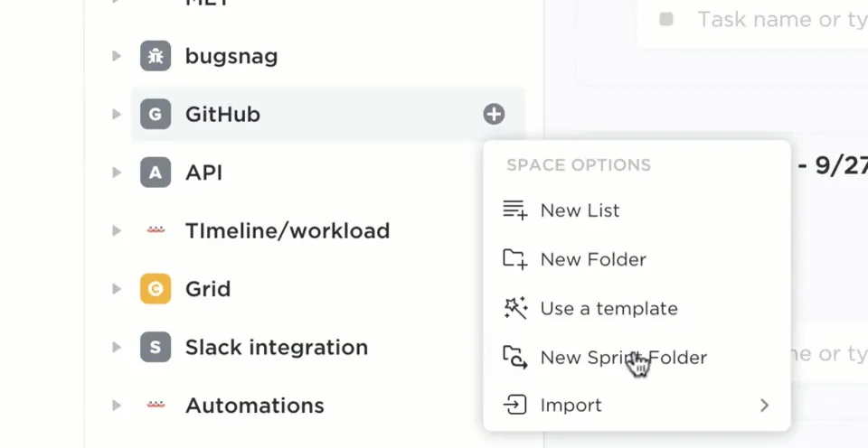
Task: Open the Automations space
Action: (x=255, y=406)
